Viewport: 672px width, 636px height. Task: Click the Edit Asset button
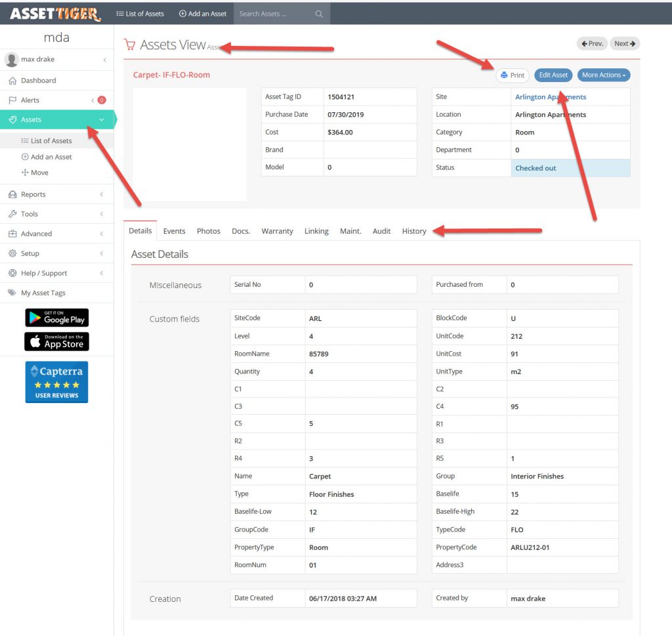(553, 75)
